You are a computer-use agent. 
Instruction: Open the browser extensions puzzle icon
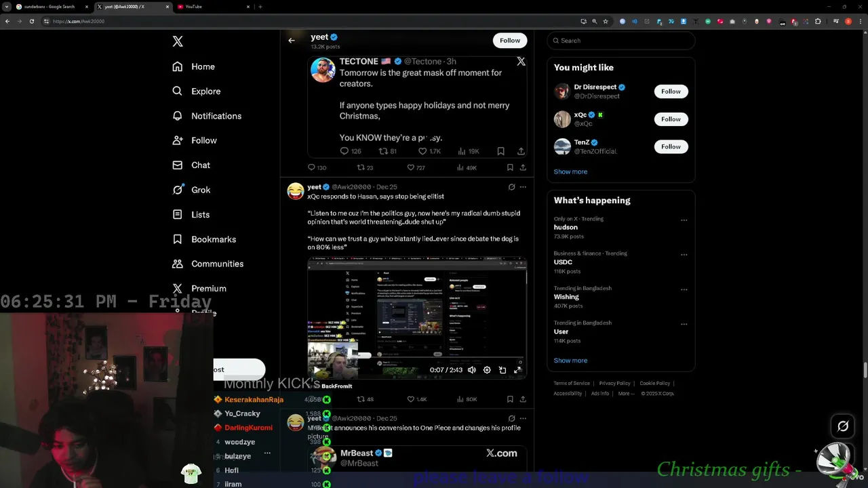tap(818, 21)
